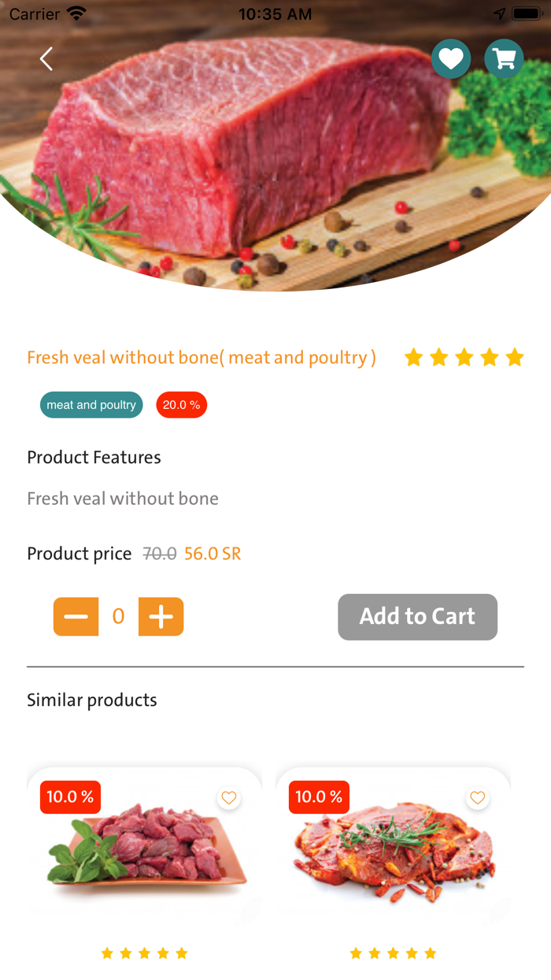Increase quantity with plus button

pos(161,617)
